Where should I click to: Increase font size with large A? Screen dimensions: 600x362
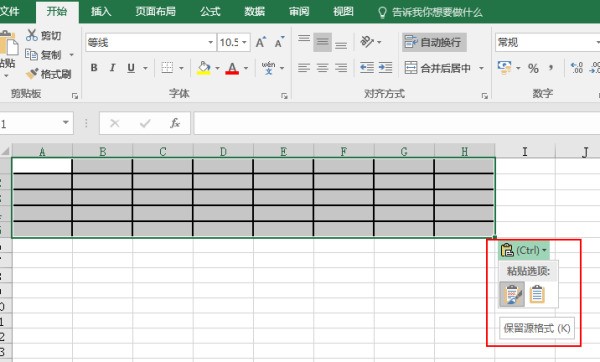(x=261, y=42)
